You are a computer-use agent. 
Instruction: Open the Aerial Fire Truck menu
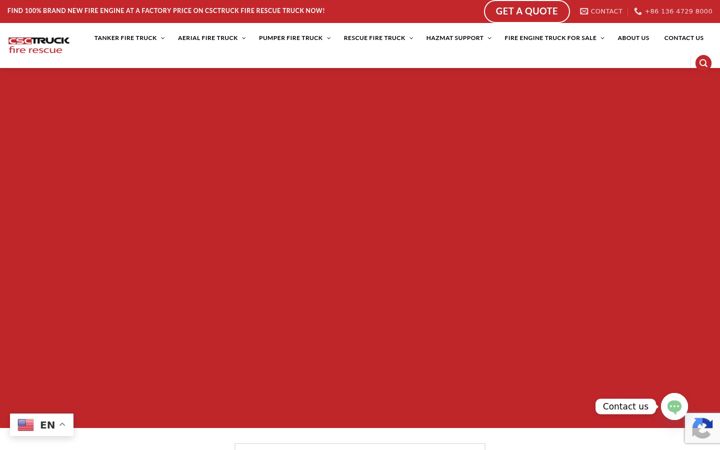pyautogui.click(x=208, y=38)
